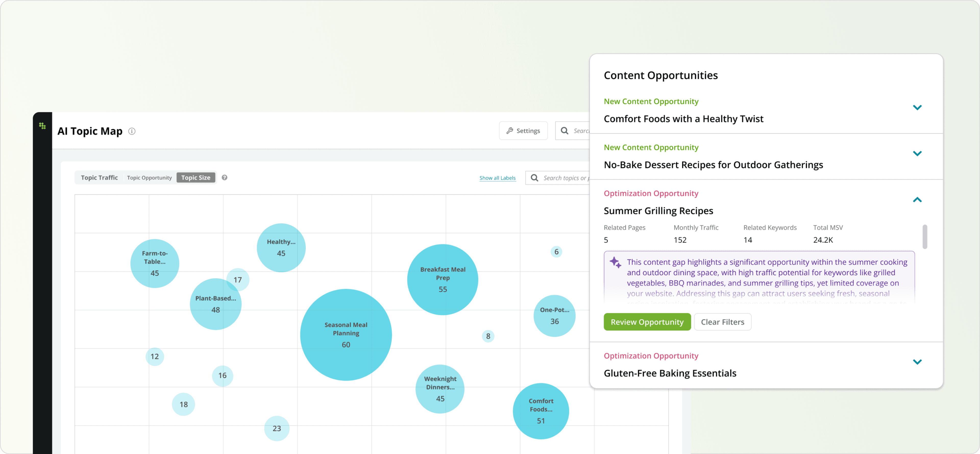The height and width of the screenshot is (454, 980).
Task: Click the green app logo in sidebar
Action: click(x=42, y=126)
